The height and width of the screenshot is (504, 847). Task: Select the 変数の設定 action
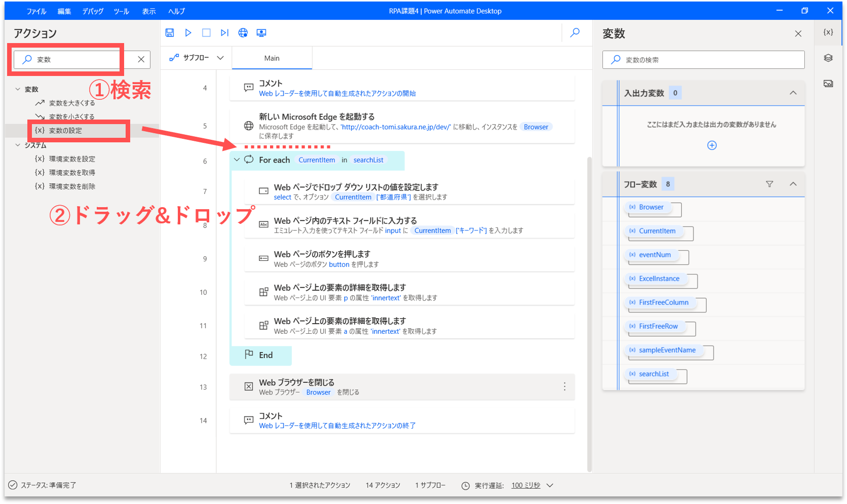(x=65, y=131)
